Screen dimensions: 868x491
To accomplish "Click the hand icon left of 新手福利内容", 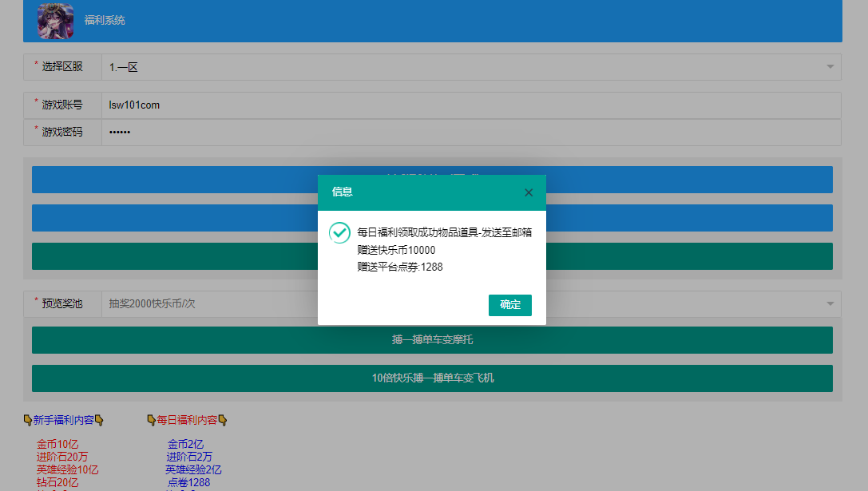I will (x=26, y=420).
